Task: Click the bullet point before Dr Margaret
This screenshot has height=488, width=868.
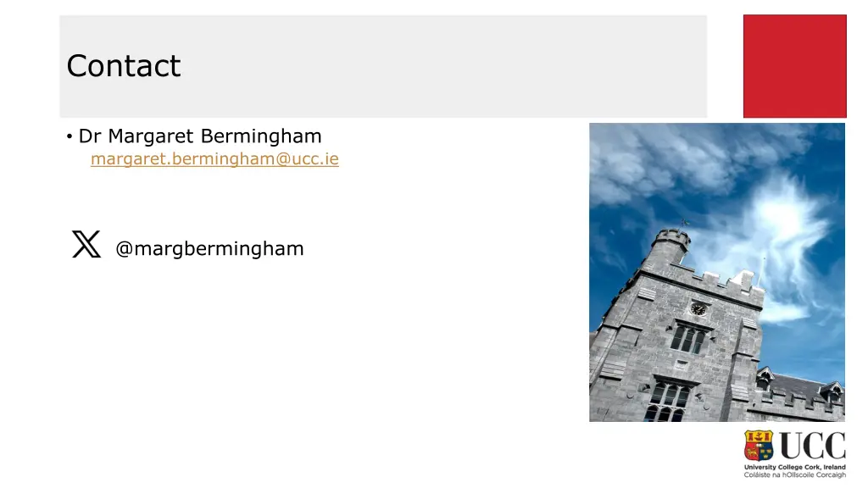Action: point(68,137)
